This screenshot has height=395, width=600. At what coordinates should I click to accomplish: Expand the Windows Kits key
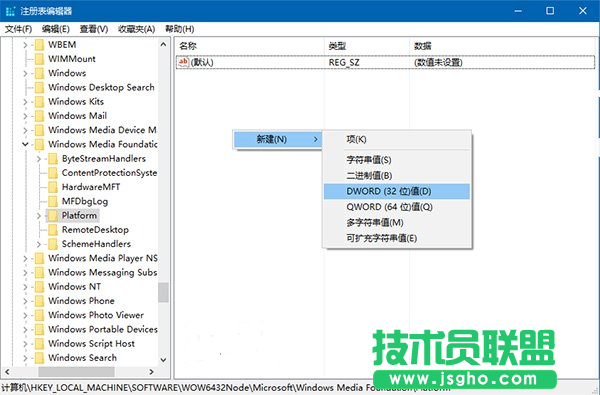click(x=25, y=102)
